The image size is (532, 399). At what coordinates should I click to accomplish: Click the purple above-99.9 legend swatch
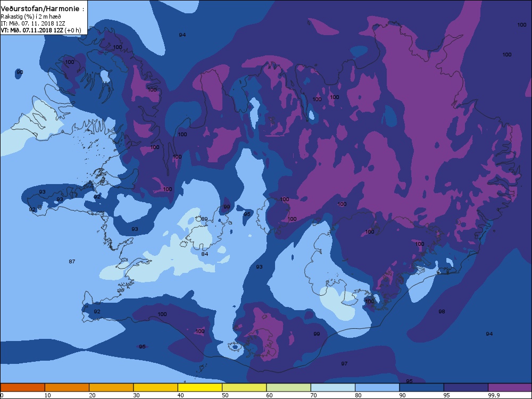click(x=510, y=387)
